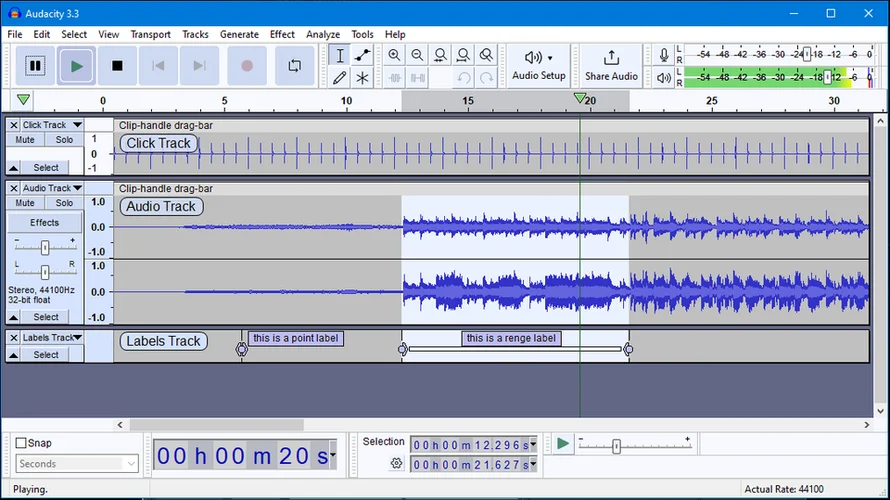
Task: Click the Record button
Action: pos(247,66)
